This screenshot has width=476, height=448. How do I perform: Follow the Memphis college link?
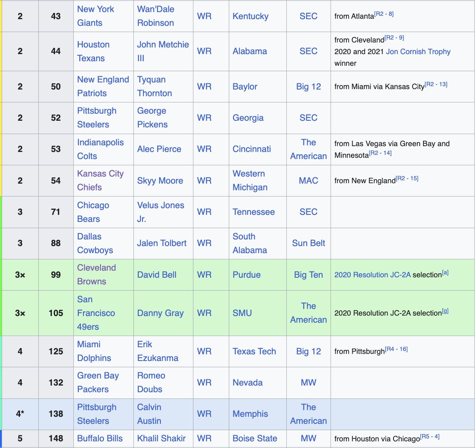[250, 414]
